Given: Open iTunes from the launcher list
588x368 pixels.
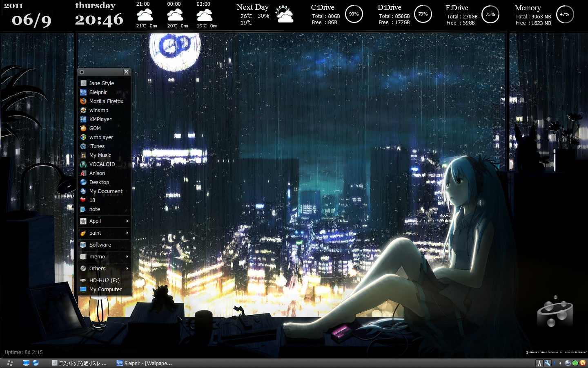Looking at the screenshot, I should 104,146.
